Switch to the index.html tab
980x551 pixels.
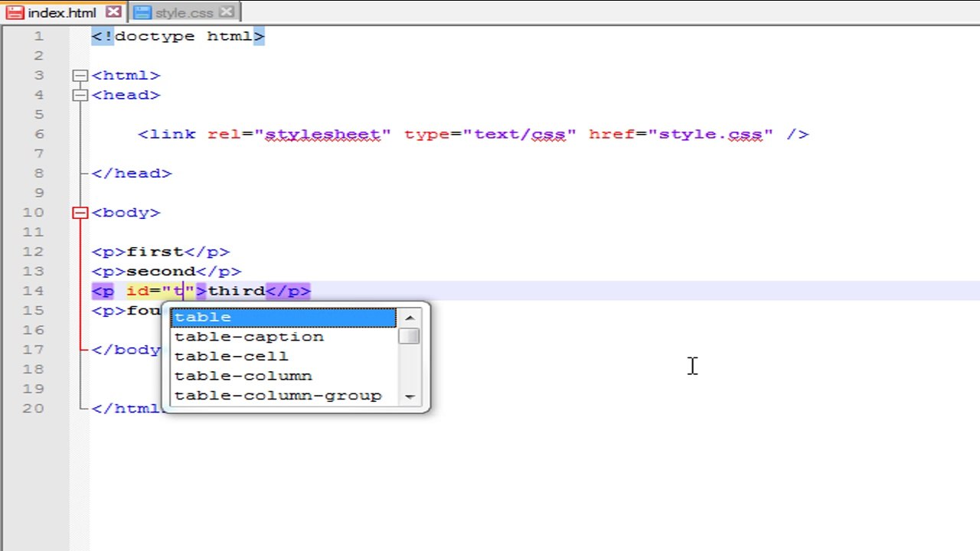point(63,12)
